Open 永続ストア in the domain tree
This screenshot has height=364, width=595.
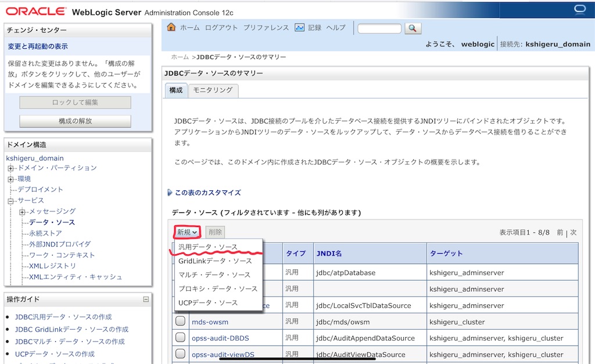[x=45, y=233]
